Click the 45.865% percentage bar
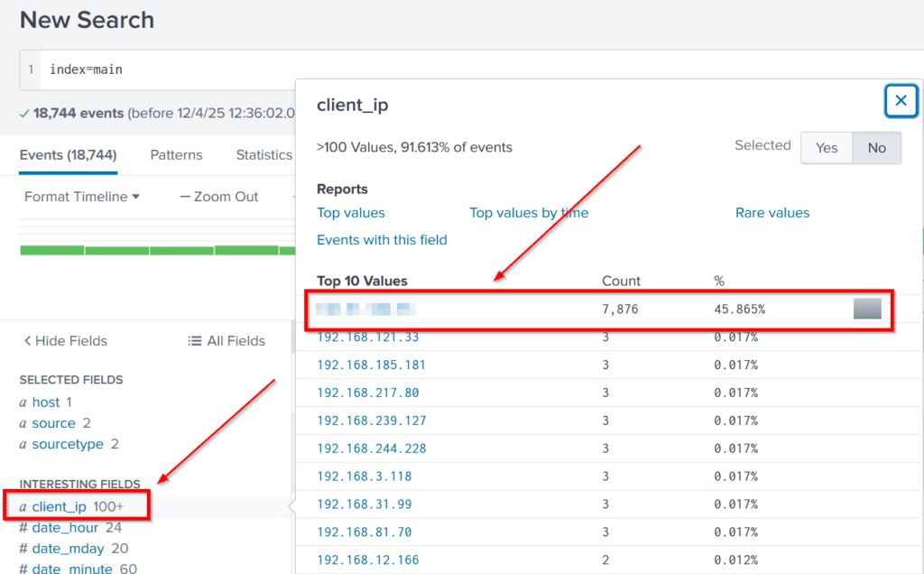This screenshot has height=574, width=924. pos(866,309)
